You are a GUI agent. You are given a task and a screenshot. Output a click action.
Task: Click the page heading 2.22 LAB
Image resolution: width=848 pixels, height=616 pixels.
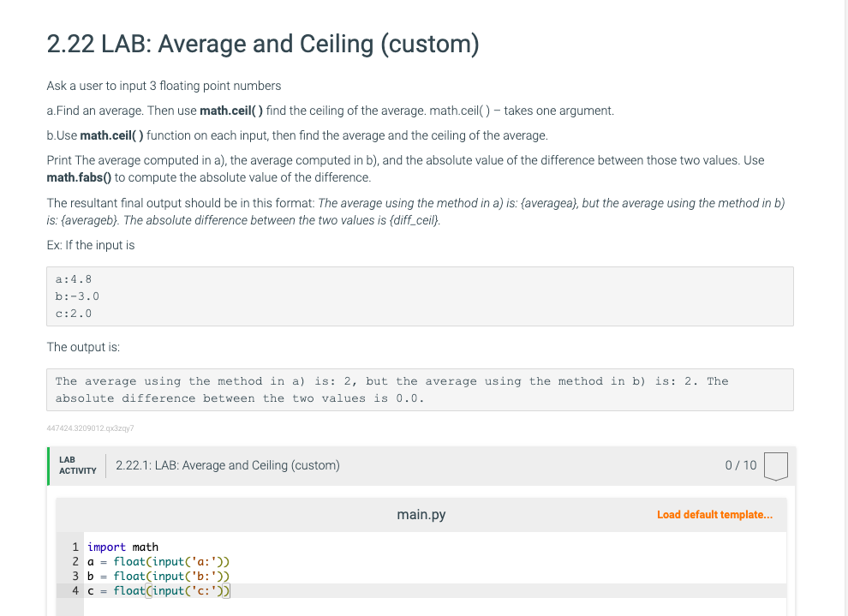pyautogui.click(x=262, y=44)
